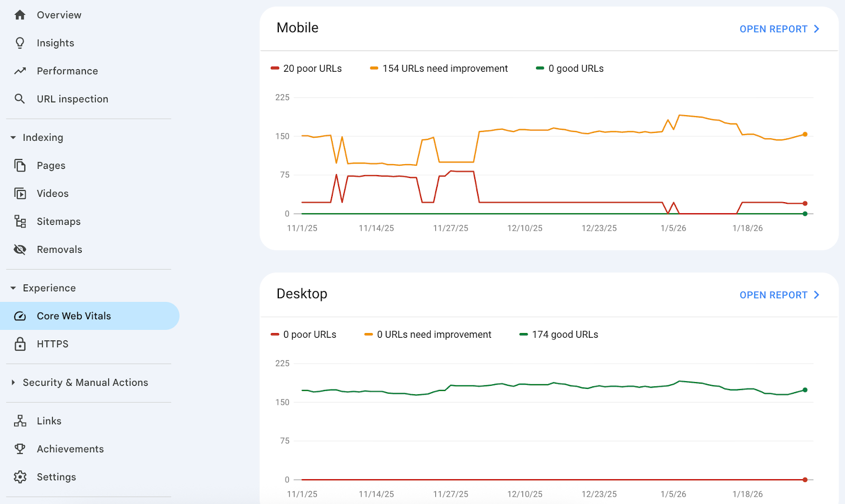Image resolution: width=845 pixels, height=504 pixels.
Task: Click the red poor URLs legend swatch
Action: [274, 68]
